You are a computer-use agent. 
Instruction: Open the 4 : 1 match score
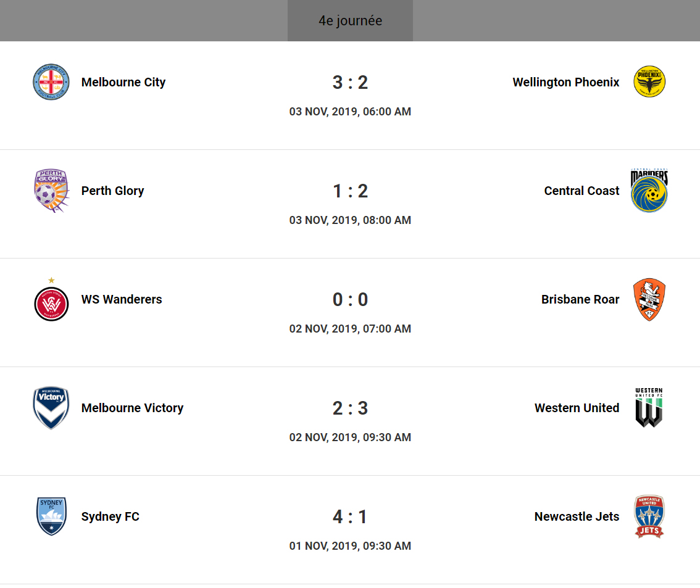(x=350, y=516)
